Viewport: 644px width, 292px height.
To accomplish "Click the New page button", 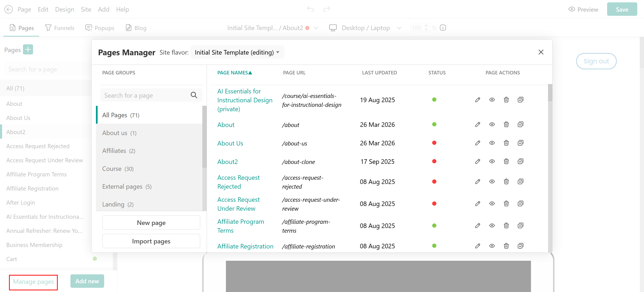I will coord(151,223).
